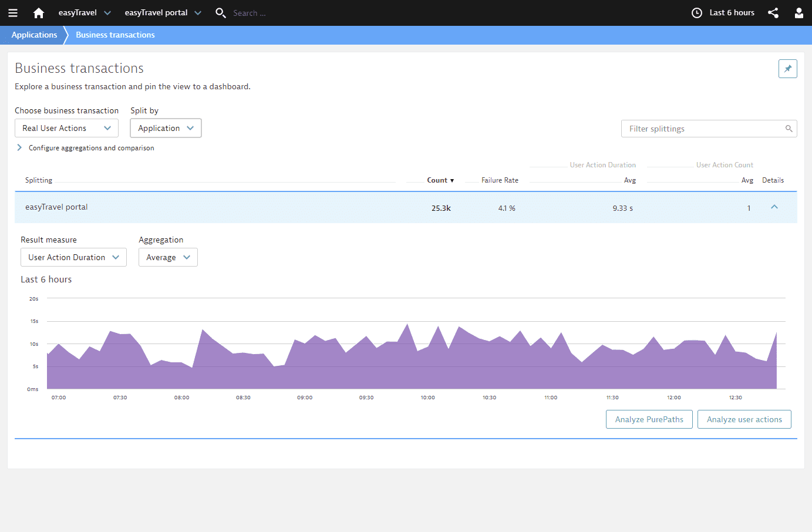Select Business transactions breadcrumb
The width and height of the screenshot is (812, 532).
click(115, 35)
